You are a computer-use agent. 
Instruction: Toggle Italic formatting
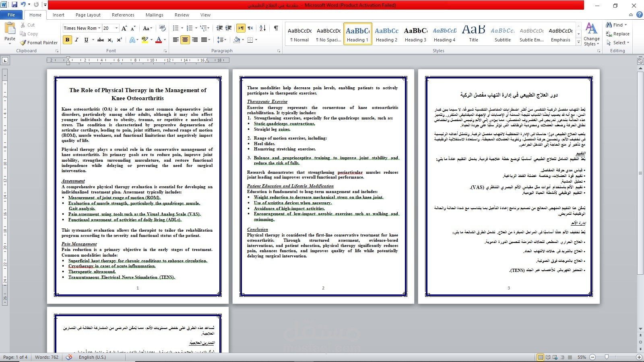click(x=76, y=40)
